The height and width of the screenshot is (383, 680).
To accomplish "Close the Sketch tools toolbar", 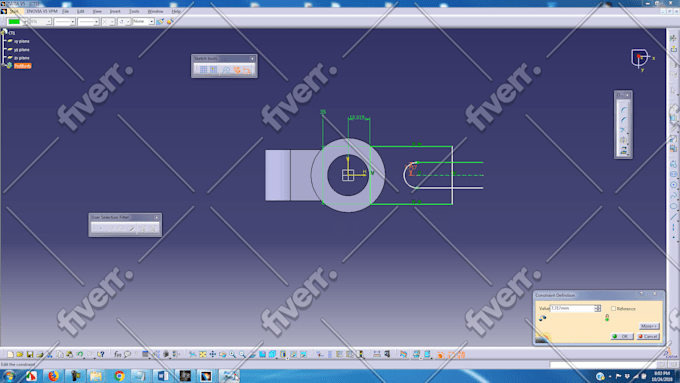I will pos(252,59).
